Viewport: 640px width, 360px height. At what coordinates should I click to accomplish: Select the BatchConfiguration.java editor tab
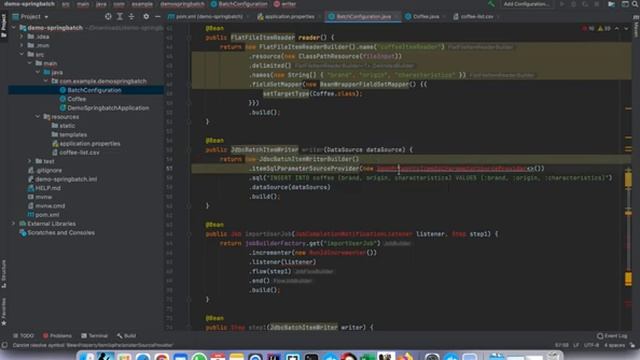pyautogui.click(x=363, y=17)
